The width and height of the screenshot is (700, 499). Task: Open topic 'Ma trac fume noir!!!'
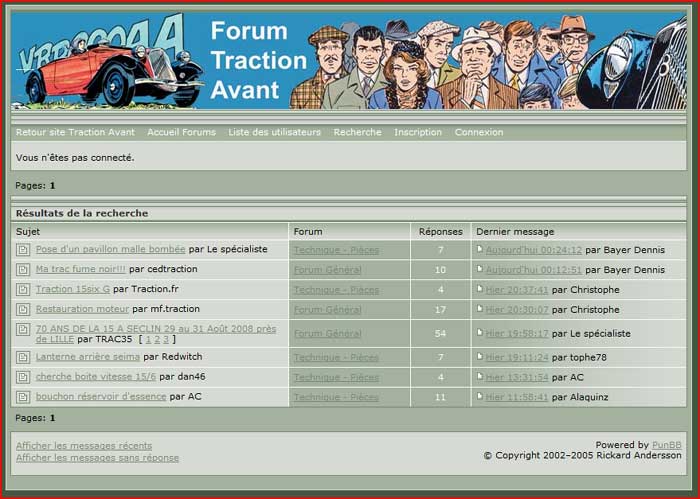pos(80,269)
